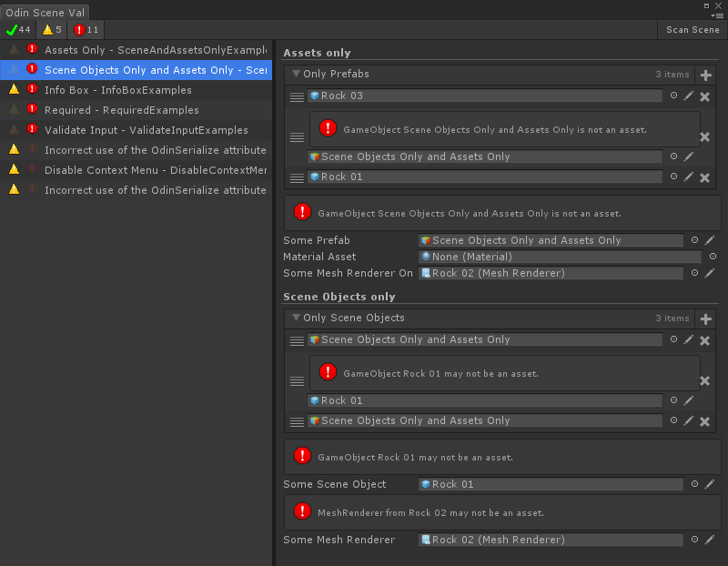This screenshot has width=728, height=566.
Task: Click the Material Asset field
Action: tap(560, 257)
